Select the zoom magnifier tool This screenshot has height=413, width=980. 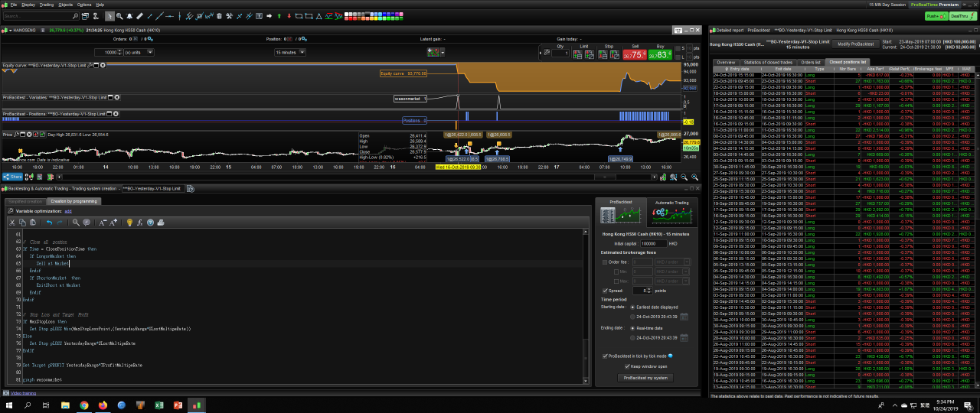click(x=119, y=15)
